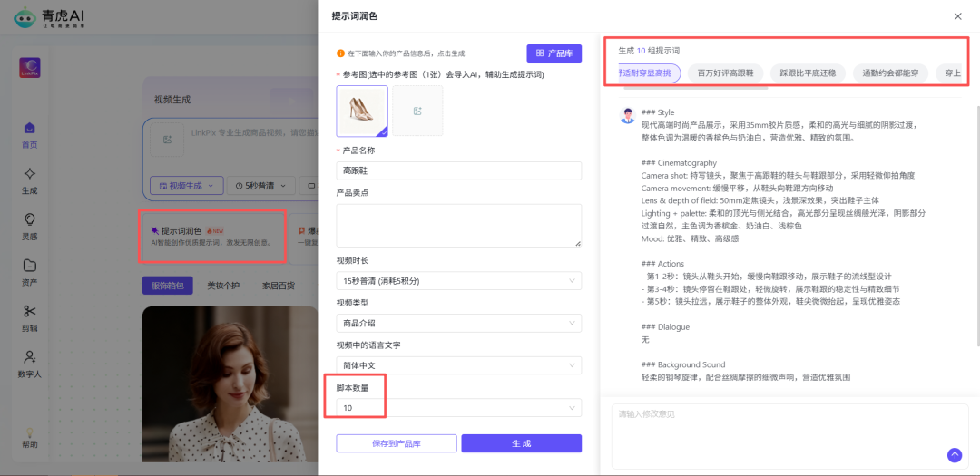Expand the 视频时长 dropdown
Screen dimensions: 980x476
(458, 281)
